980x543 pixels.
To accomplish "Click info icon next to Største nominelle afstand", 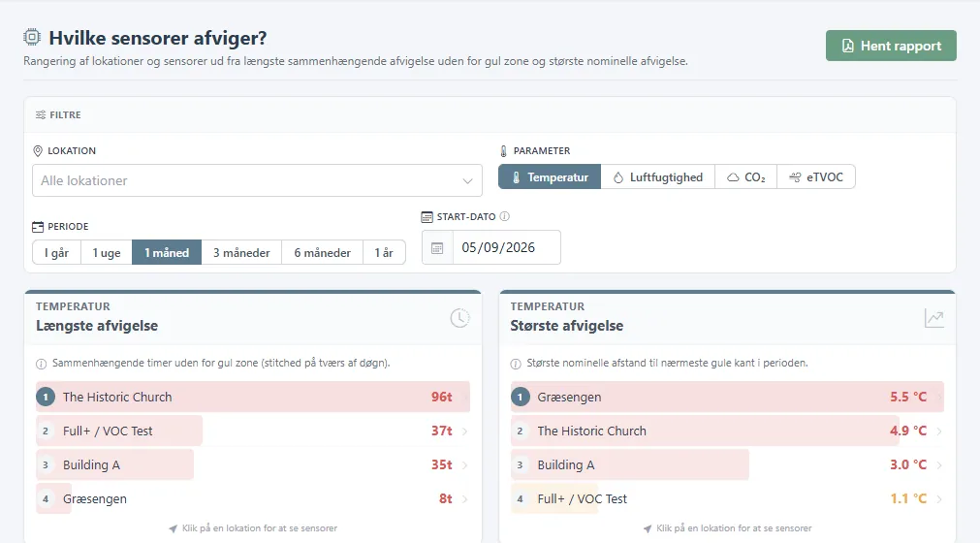I will pos(516,364).
